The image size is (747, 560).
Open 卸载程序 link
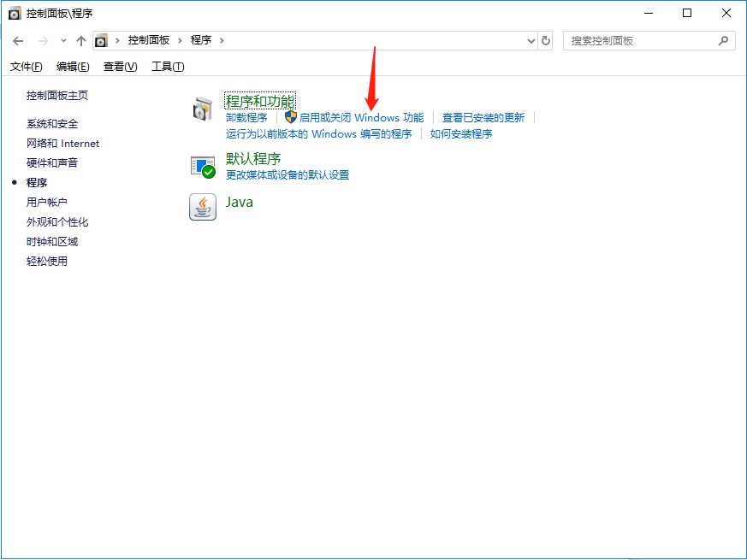tap(246, 117)
